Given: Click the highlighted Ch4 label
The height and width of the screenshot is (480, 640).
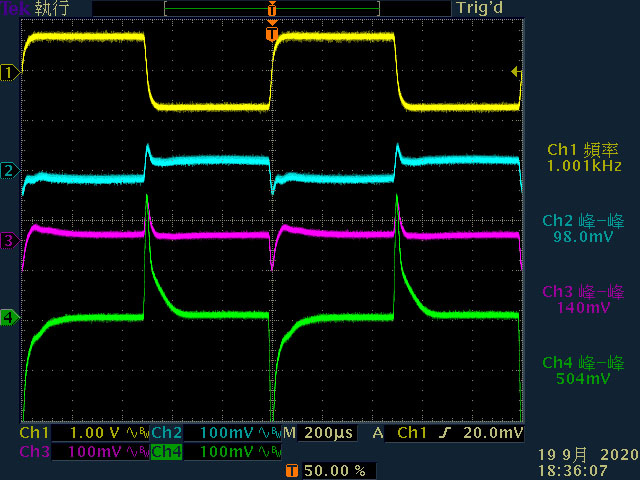Looking at the screenshot, I should click(167, 452).
